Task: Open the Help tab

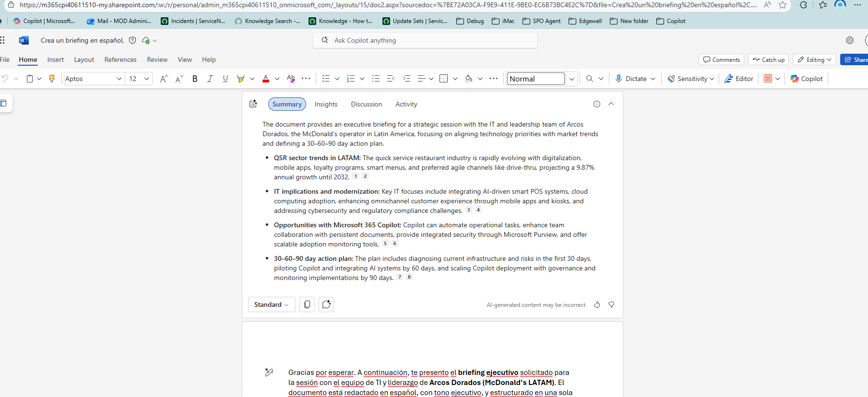Action: pos(209,59)
